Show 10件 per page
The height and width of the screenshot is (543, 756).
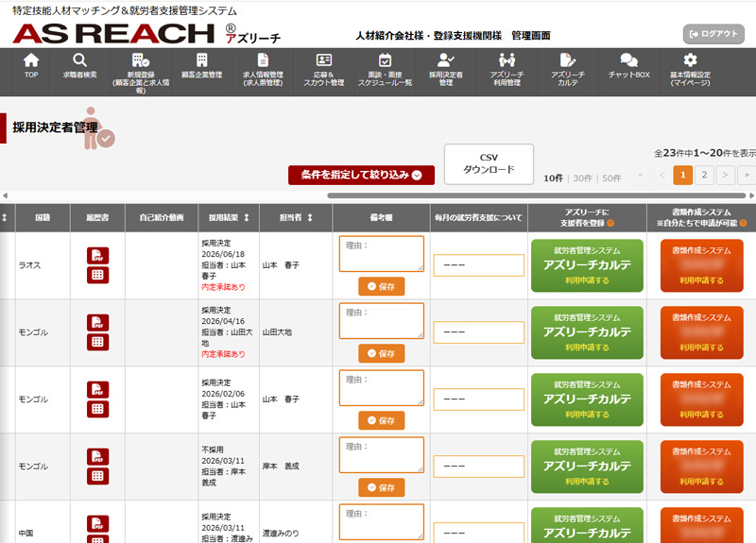tap(553, 178)
